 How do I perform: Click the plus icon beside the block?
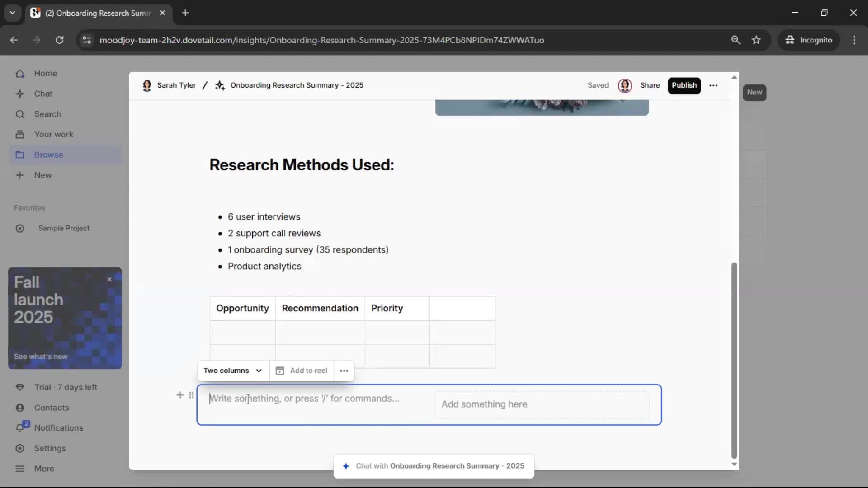(x=180, y=395)
